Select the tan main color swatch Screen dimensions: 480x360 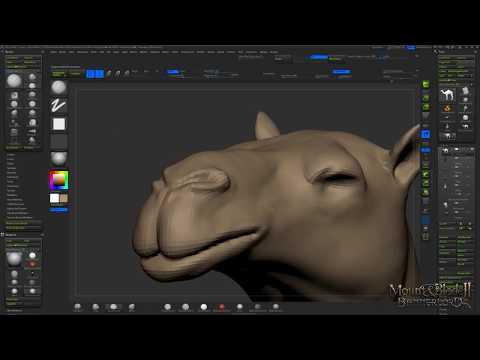point(64,198)
